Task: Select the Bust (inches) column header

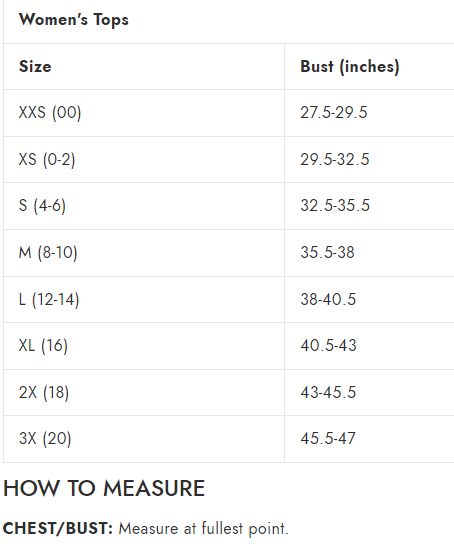Action: (350, 66)
